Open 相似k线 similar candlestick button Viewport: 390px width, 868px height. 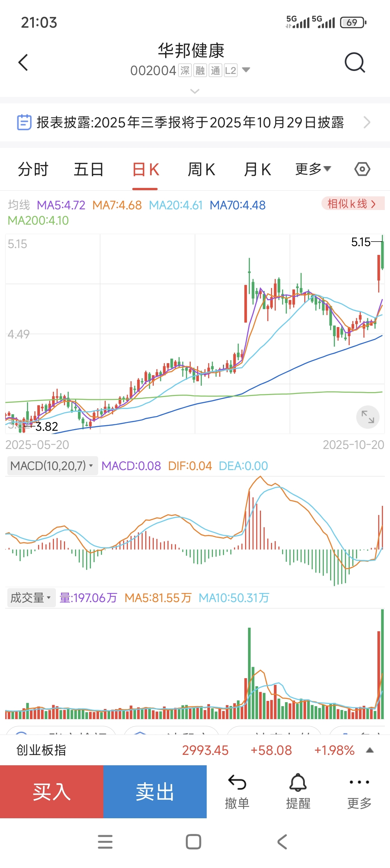click(x=353, y=204)
